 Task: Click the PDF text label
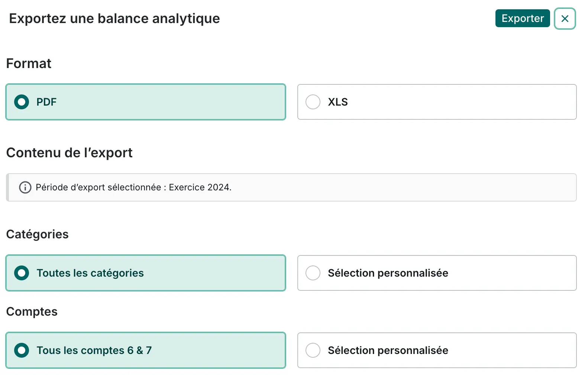(x=46, y=102)
